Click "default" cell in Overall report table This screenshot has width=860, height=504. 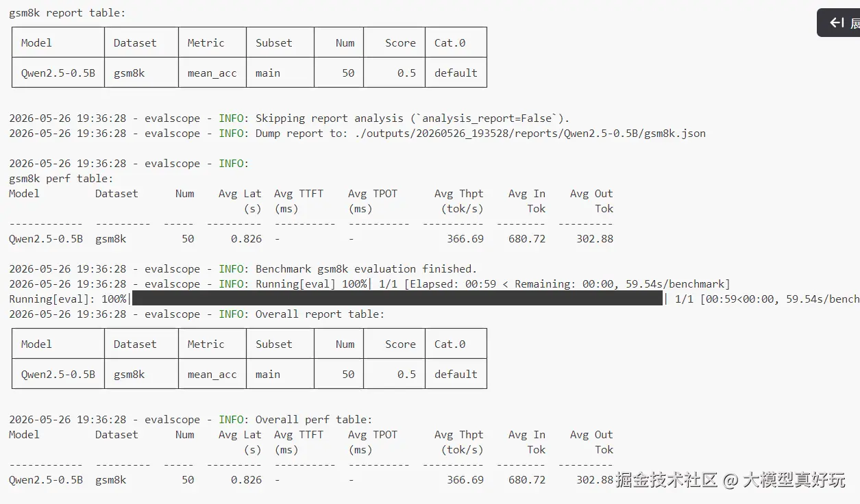pyautogui.click(x=456, y=374)
